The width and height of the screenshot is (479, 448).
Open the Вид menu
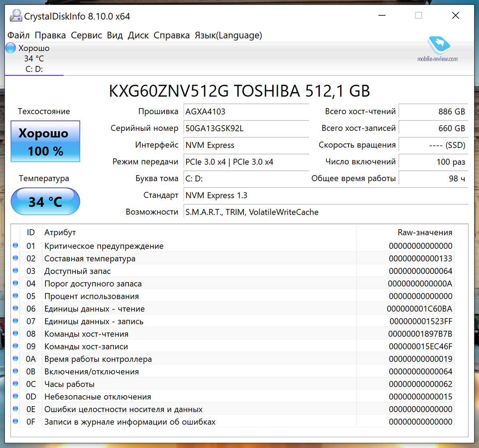tap(115, 36)
